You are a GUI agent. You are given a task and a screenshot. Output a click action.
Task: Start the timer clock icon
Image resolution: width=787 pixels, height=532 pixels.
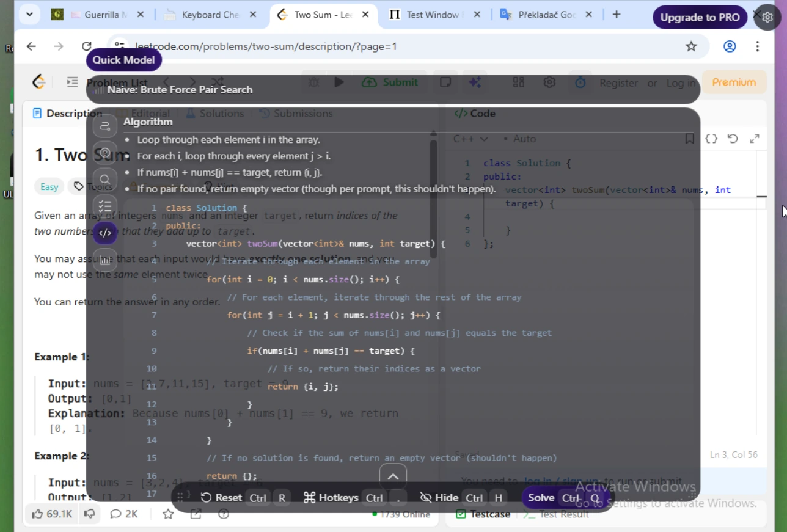coord(580,82)
